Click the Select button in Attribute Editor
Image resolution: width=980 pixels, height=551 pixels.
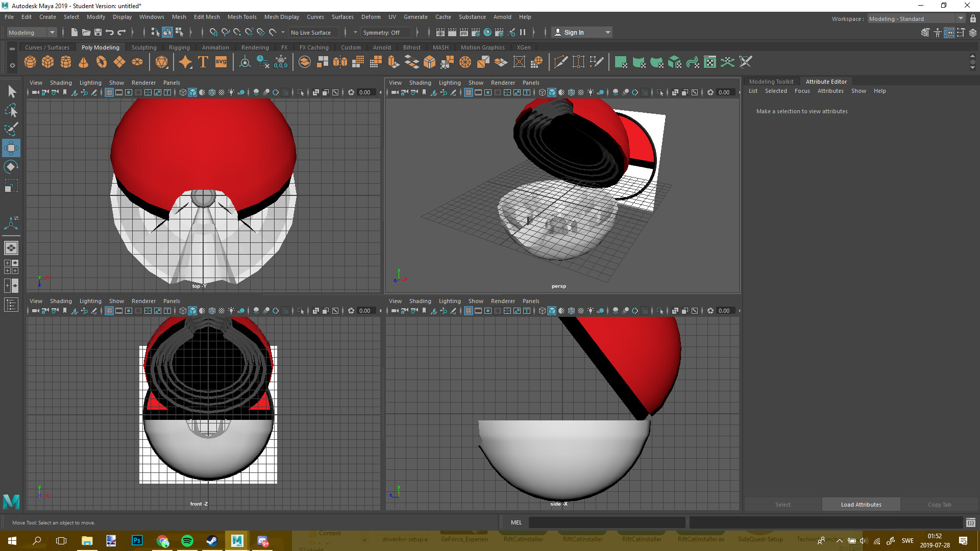click(783, 505)
